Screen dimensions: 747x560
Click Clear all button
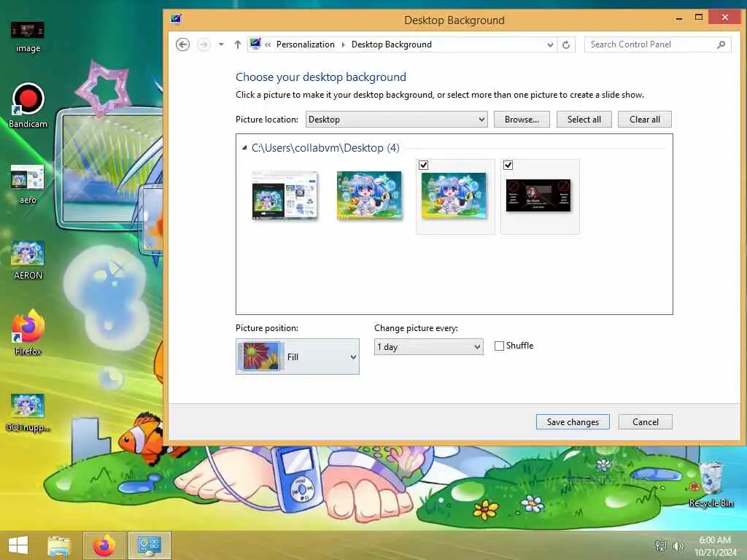[645, 120]
